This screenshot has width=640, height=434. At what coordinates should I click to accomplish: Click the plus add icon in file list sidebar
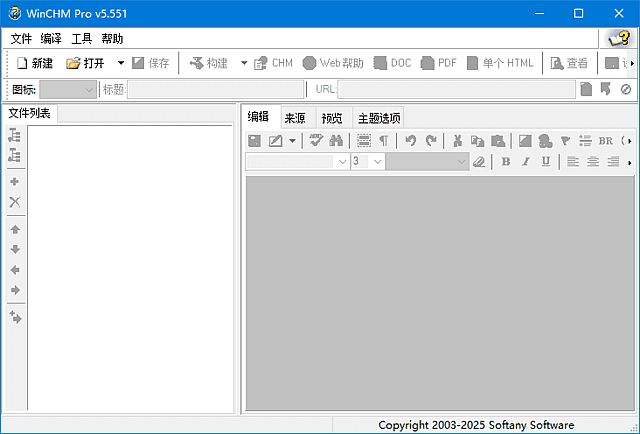15,182
